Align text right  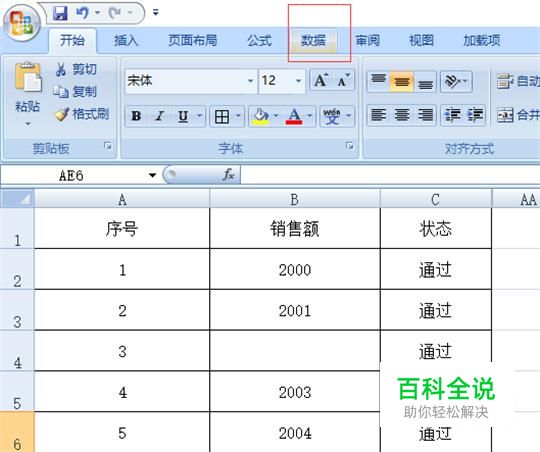[425, 115]
